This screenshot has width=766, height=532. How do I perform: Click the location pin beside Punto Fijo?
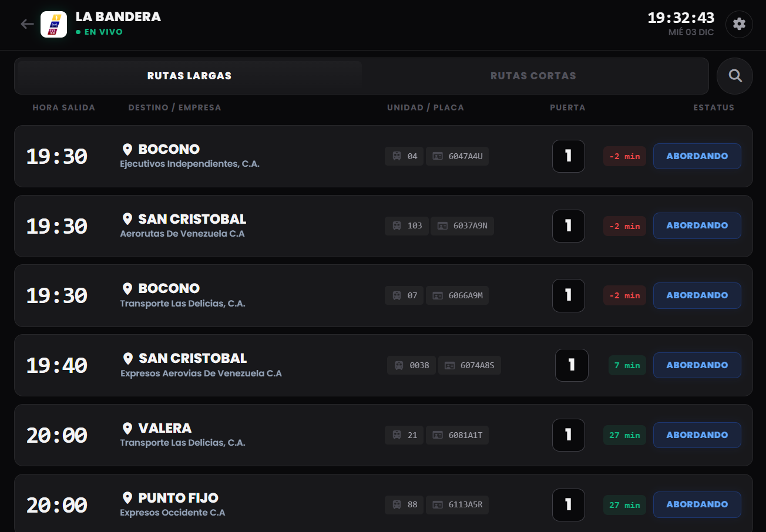127,498
